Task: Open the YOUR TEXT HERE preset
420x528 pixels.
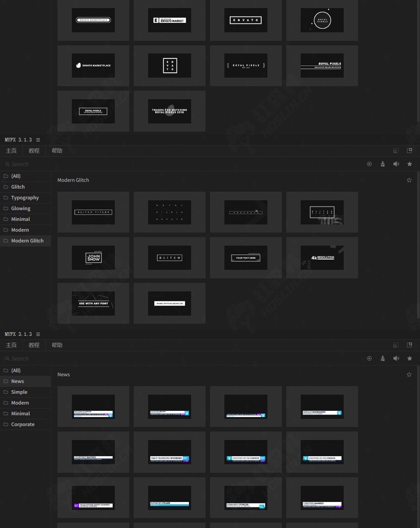Action: coord(246,258)
